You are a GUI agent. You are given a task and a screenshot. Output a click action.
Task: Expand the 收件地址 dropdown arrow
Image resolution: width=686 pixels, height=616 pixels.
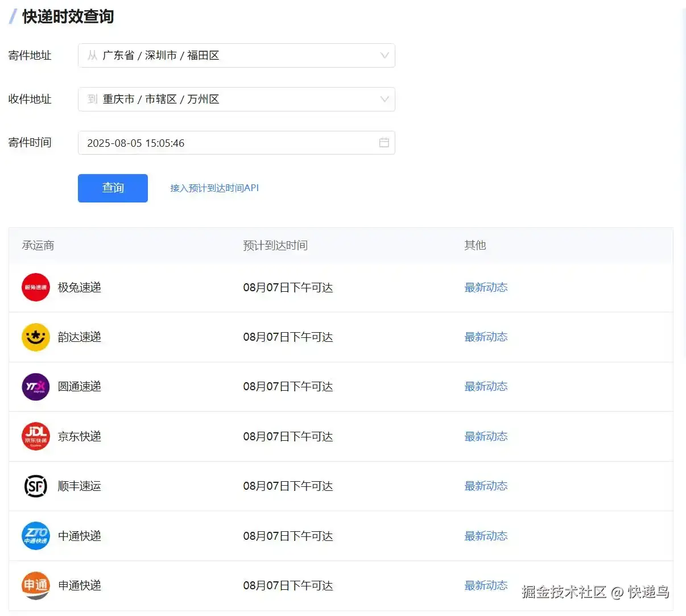pyautogui.click(x=385, y=99)
